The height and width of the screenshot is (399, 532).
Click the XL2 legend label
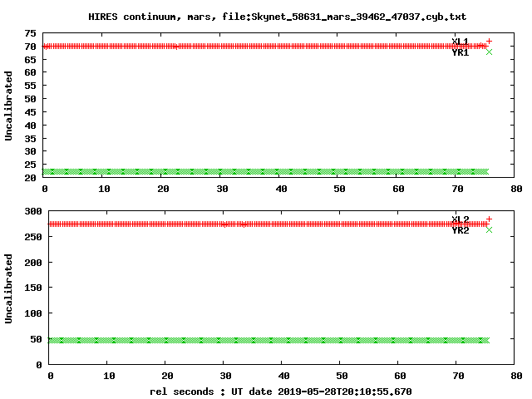tap(460, 219)
